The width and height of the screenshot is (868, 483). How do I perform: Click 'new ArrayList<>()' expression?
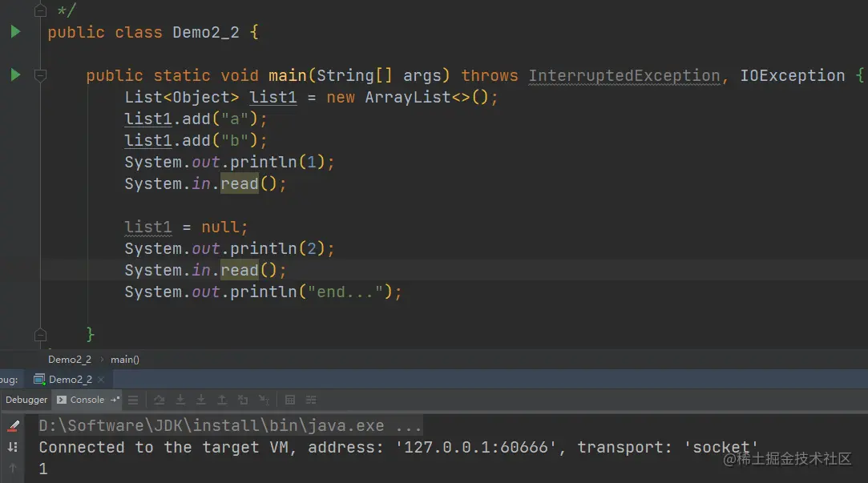[407, 98]
